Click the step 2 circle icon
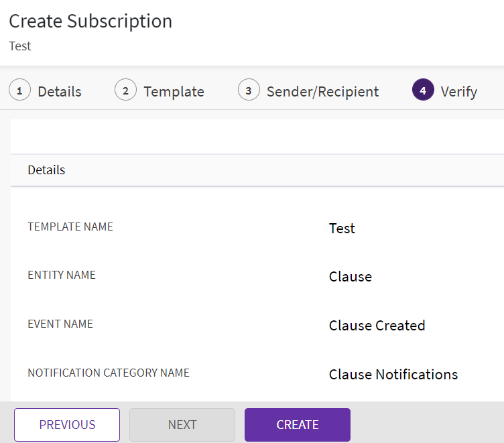Image resolution: width=504 pixels, height=443 pixels. click(126, 90)
